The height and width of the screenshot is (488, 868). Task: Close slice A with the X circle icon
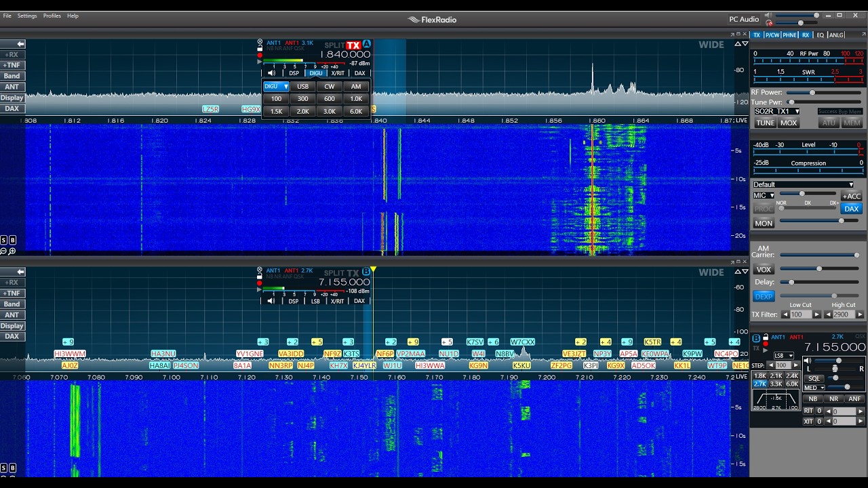pyautogui.click(x=260, y=42)
